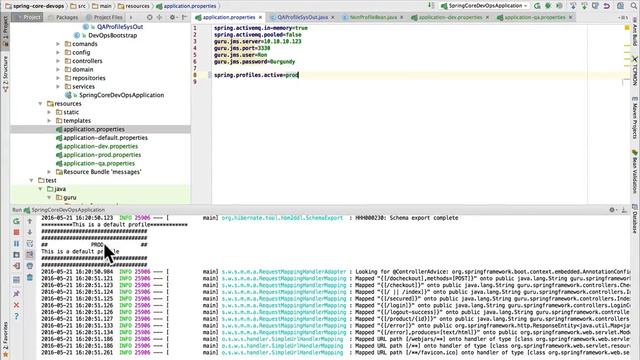Viewport: 640px width, 360px height.
Task: Click the revert undo arrow in toolbar
Action: (x=607, y=6)
